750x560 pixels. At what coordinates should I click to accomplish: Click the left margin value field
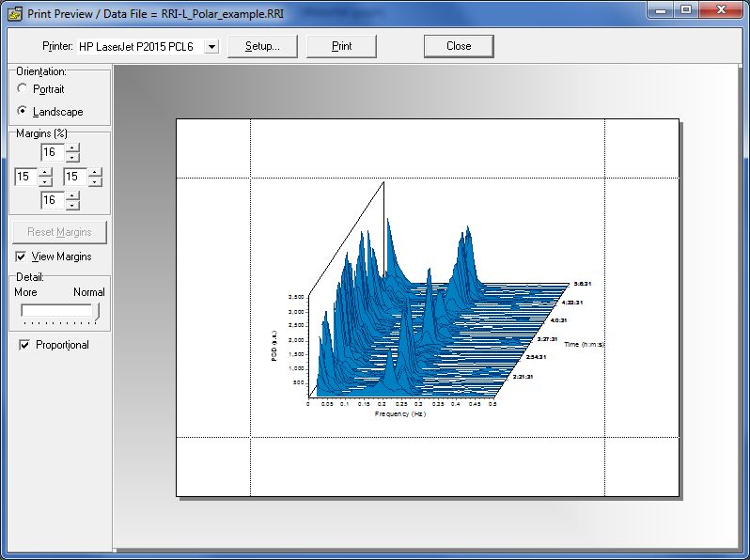(x=25, y=177)
